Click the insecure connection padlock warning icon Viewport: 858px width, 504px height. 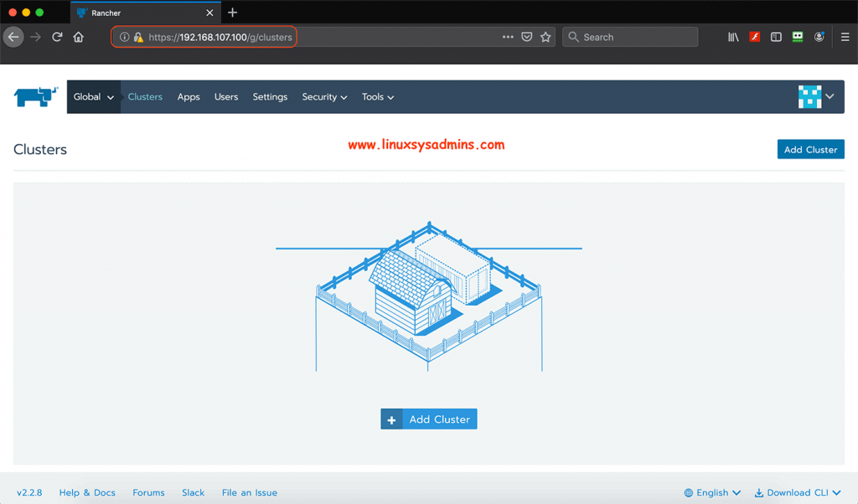coord(138,37)
